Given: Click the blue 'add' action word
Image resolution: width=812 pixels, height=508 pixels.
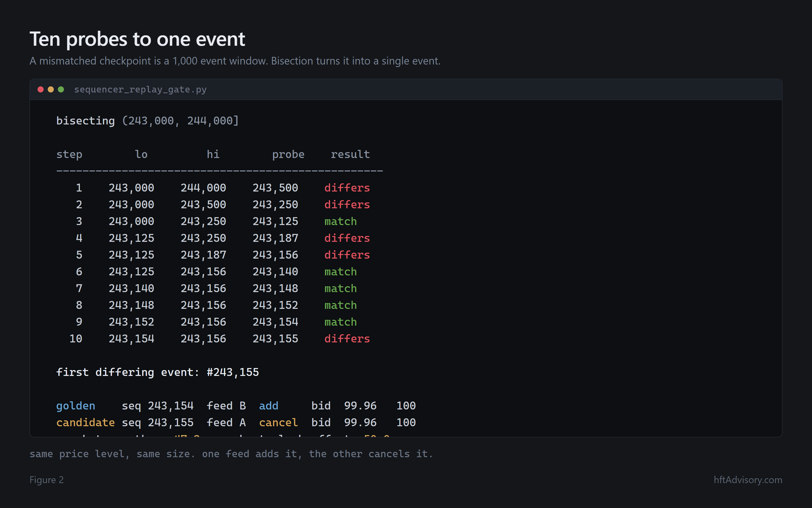Looking at the screenshot, I should [269, 406].
